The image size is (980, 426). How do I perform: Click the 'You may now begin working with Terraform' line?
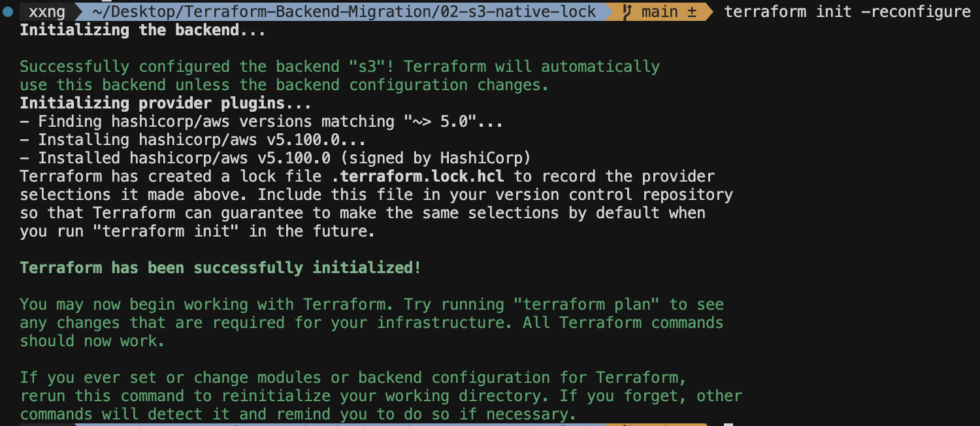[x=371, y=304]
